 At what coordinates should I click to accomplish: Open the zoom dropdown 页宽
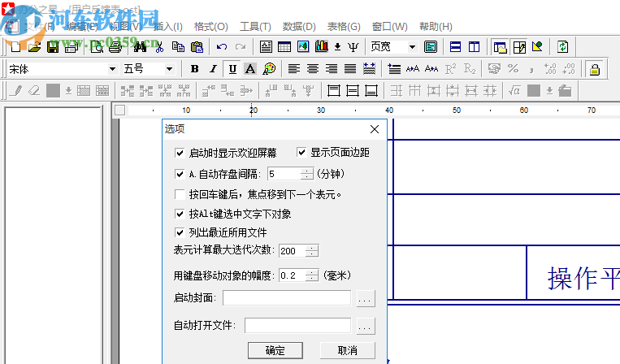[x=413, y=47]
